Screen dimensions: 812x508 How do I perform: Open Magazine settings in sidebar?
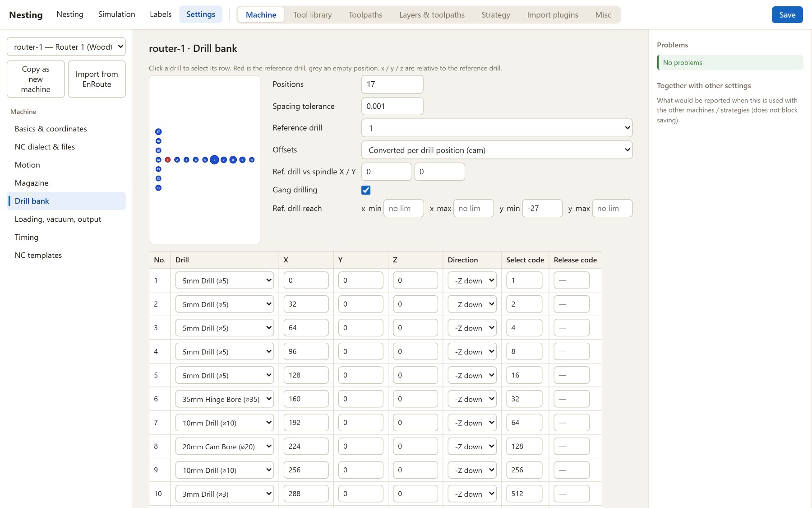(66, 183)
